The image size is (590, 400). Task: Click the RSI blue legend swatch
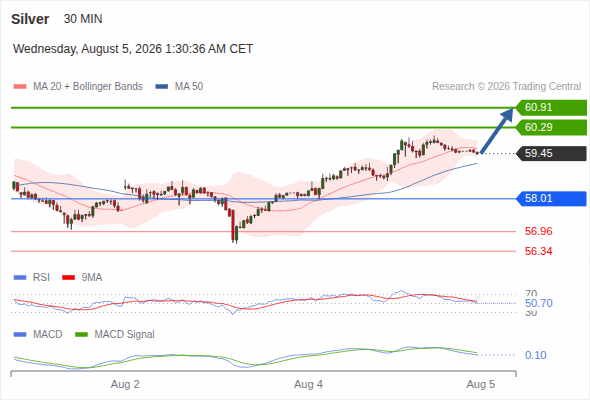pyautogui.click(x=20, y=278)
